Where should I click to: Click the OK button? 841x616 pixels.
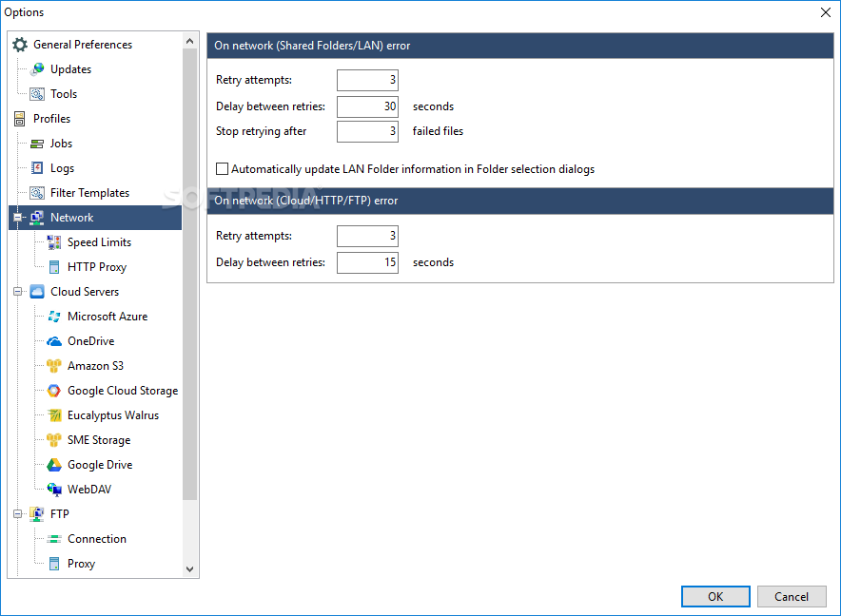coord(715,597)
